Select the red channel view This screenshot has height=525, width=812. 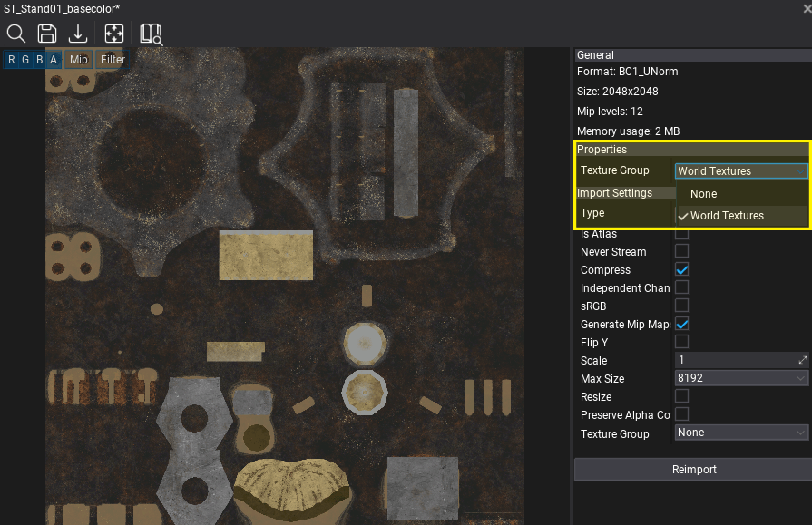[11, 59]
